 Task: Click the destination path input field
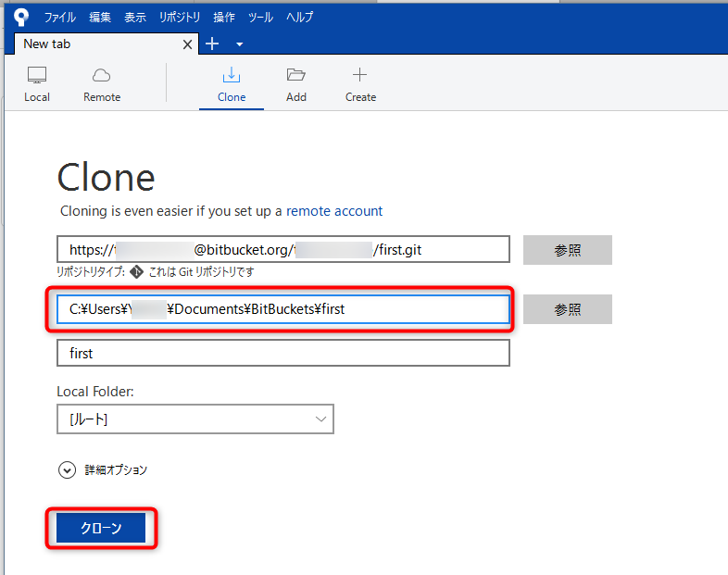283,309
